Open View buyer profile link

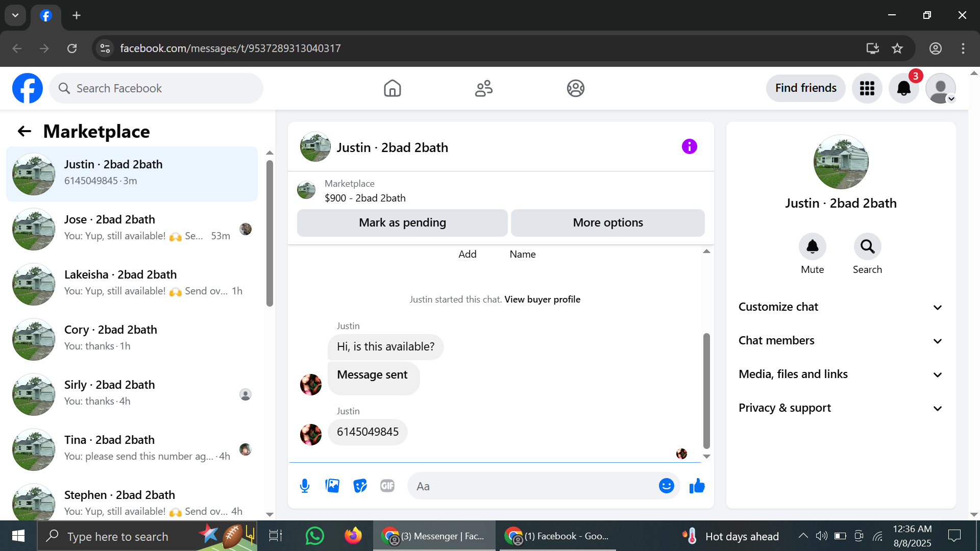coord(542,299)
